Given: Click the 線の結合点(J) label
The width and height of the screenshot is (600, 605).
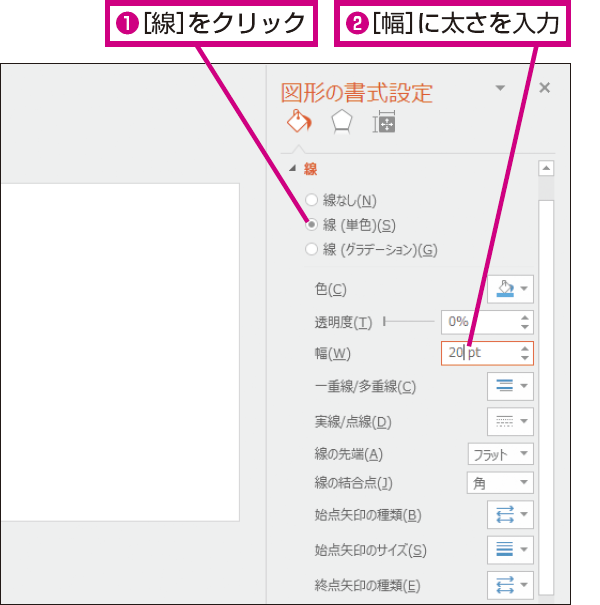Looking at the screenshot, I should pos(353,483).
